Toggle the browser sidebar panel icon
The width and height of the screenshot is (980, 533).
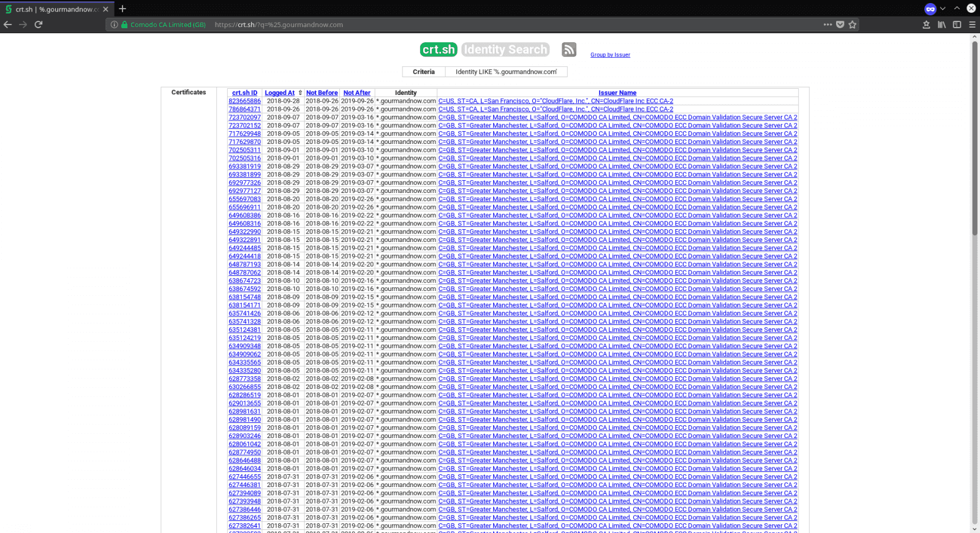pyautogui.click(x=957, y=25)
